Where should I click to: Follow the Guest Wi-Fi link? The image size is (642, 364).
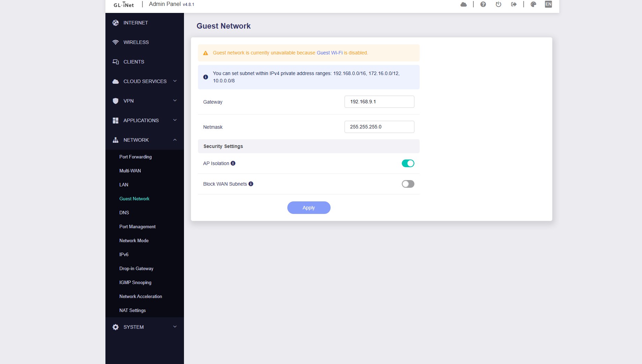click(x=330, y=53)
